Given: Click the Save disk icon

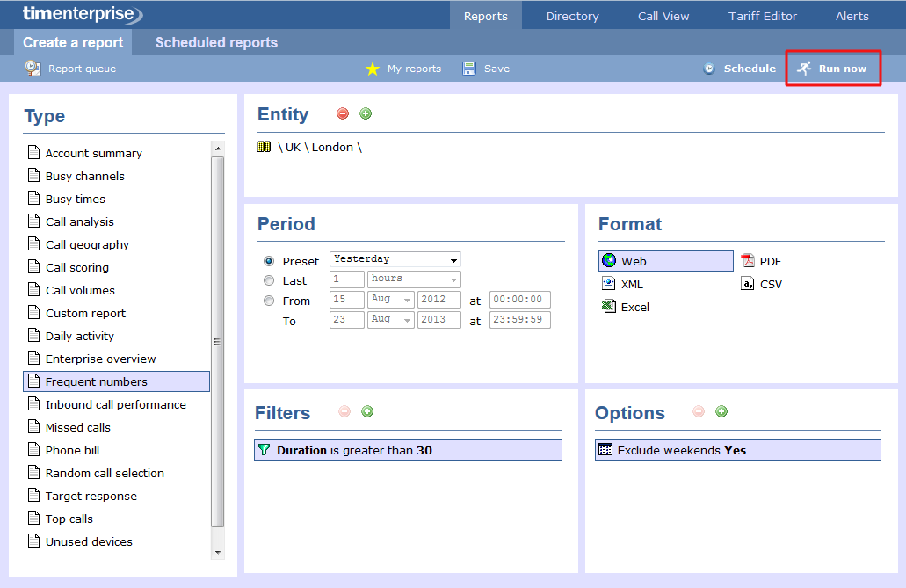Looking at the screenshot, I should pos(469,69).
